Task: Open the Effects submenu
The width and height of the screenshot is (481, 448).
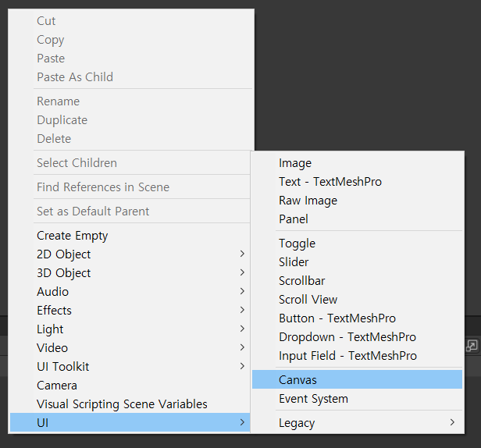Action: [130, 311]
